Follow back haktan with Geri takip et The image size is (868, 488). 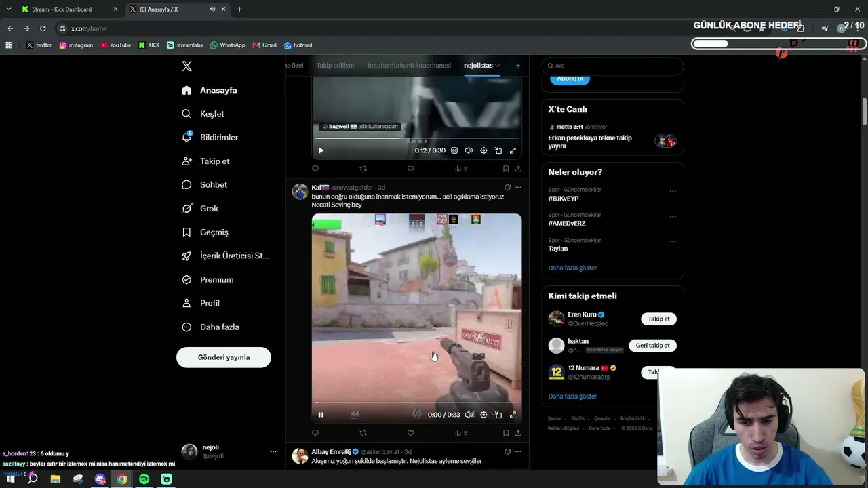pos(652,346)
